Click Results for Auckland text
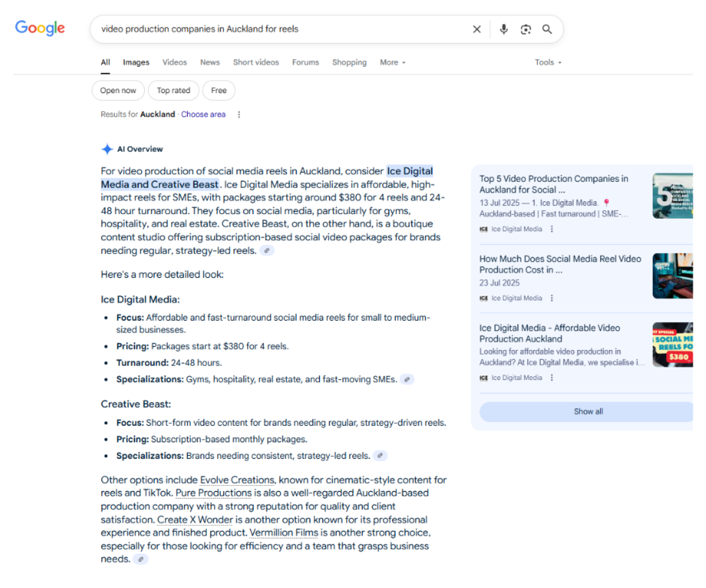This screenshot has width=706, height=588. pyautogui.click(x=138, y=114)
